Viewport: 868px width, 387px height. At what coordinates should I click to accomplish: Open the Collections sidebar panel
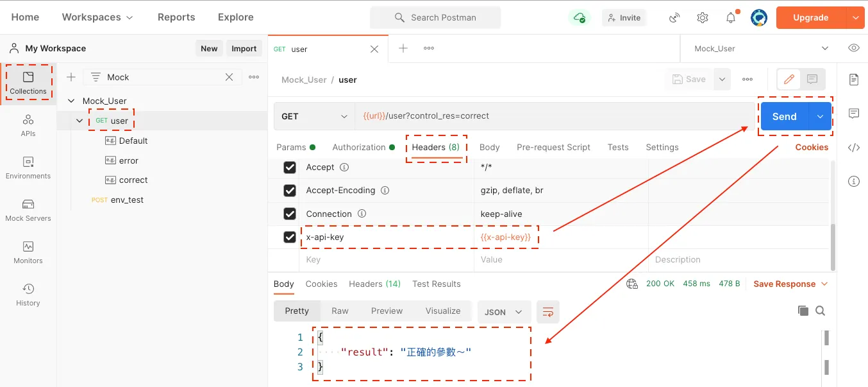pyautogui.click(x=28, y=83)
